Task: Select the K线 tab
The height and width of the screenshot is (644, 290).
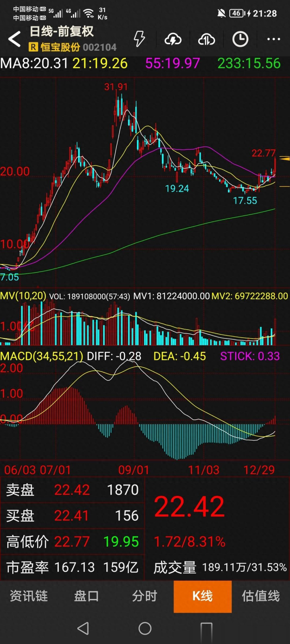Action: coord(203,596)
